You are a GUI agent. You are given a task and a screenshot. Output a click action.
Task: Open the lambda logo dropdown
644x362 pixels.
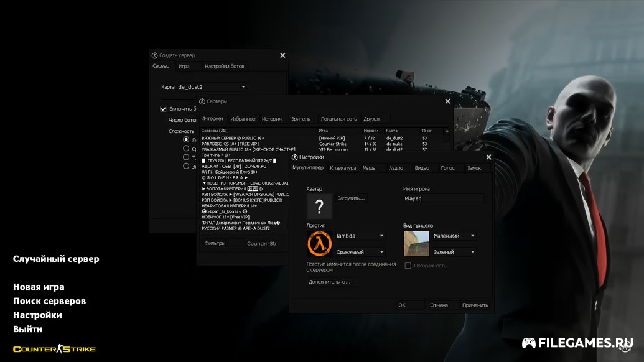click(x=360, y=236)
